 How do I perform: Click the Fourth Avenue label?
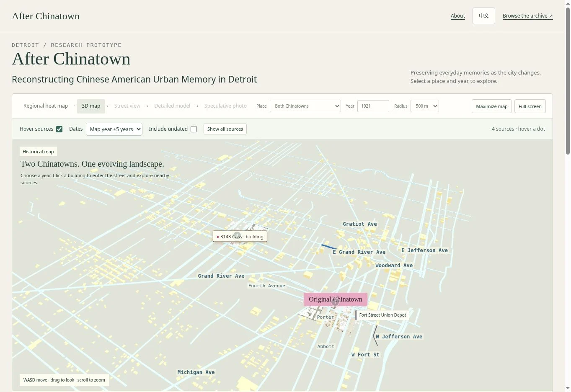pos(267,286)
